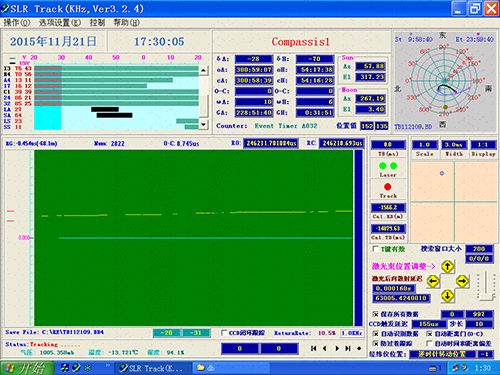Jump to last record playback control
This screenshot has width=500, height=375.
[348, 348]
